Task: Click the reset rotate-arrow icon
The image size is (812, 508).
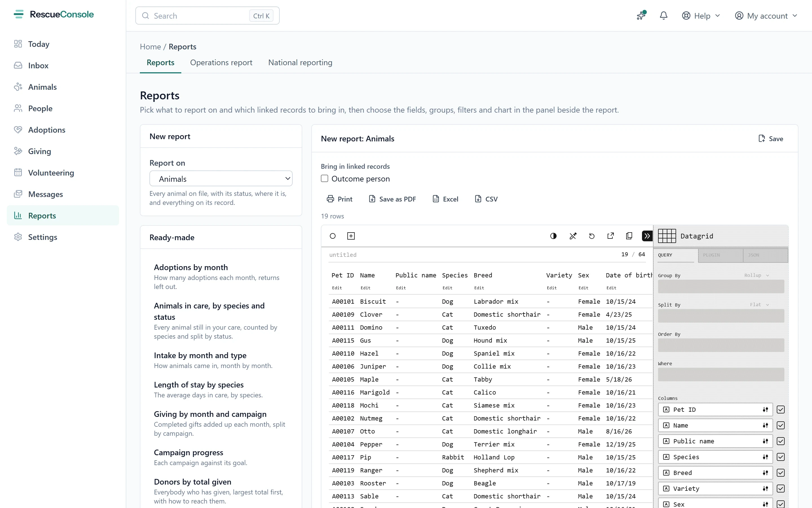Action: (592, 236)
